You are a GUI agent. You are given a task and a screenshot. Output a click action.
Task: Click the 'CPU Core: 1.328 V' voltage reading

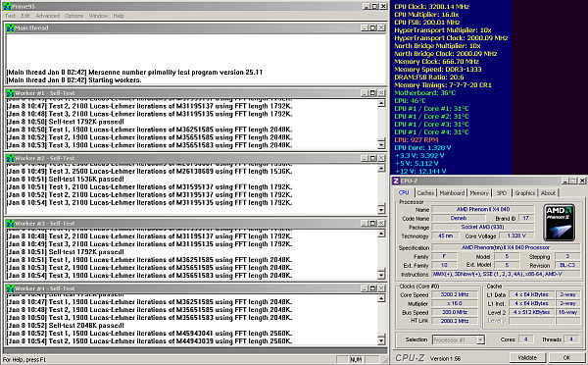[x=422, y=147]
